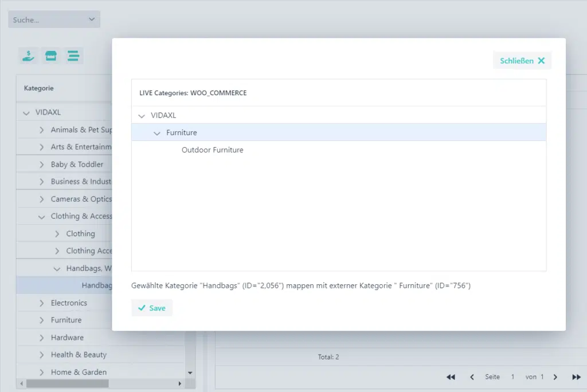Go to next page arrow
Image resolution: width=587 pixels, height=392 pixels.
pos(555,377)
